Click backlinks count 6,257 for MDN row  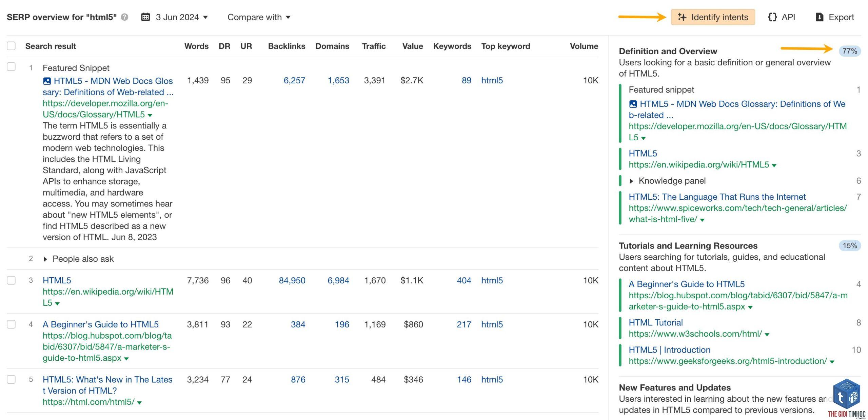(x=294, y=80)
